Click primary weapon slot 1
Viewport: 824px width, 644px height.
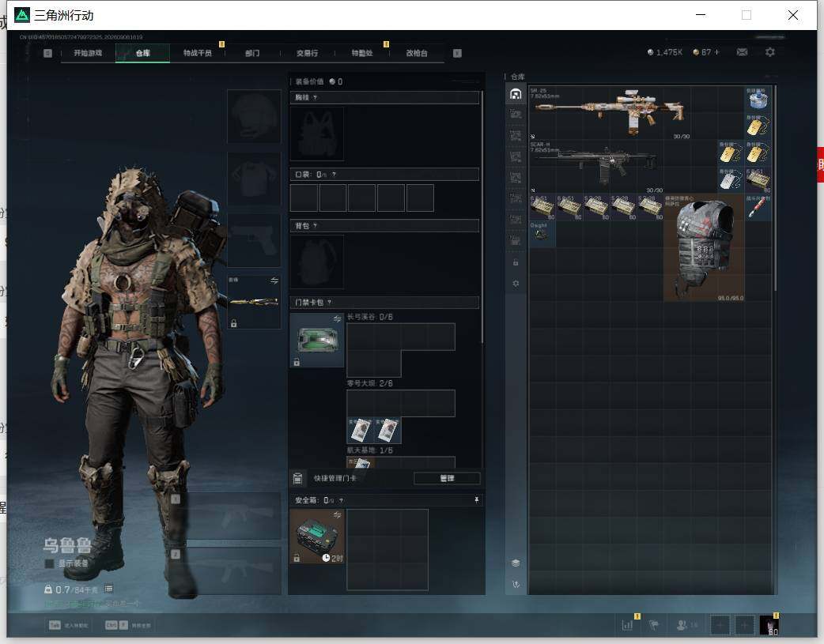[x=226, y=516]
